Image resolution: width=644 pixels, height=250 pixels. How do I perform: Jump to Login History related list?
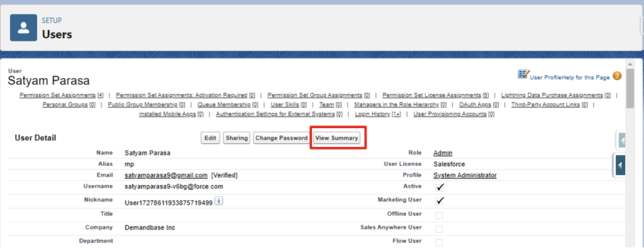(x=372, y=114)
